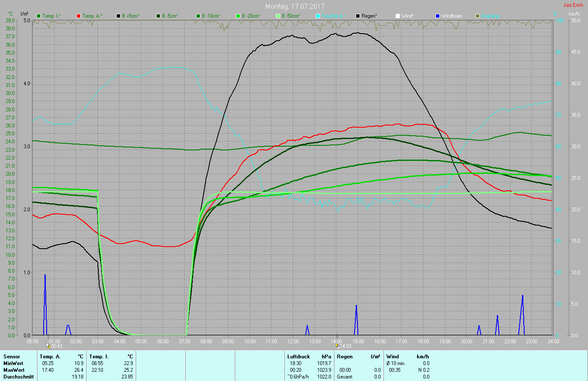Click the 'MaxWert' row label
This screenshot has width=588, height=381.
coord(14,370)
